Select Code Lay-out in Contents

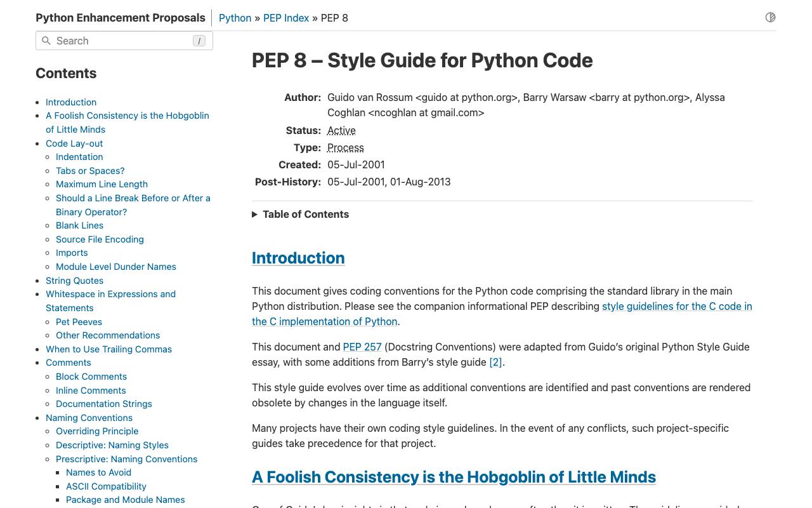click(74, 144)
